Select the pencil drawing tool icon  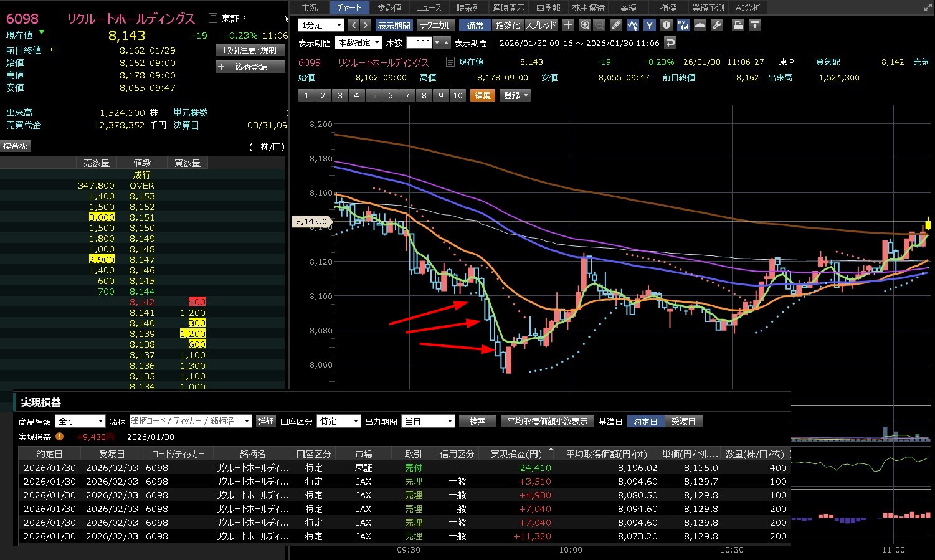click(616, 25)
